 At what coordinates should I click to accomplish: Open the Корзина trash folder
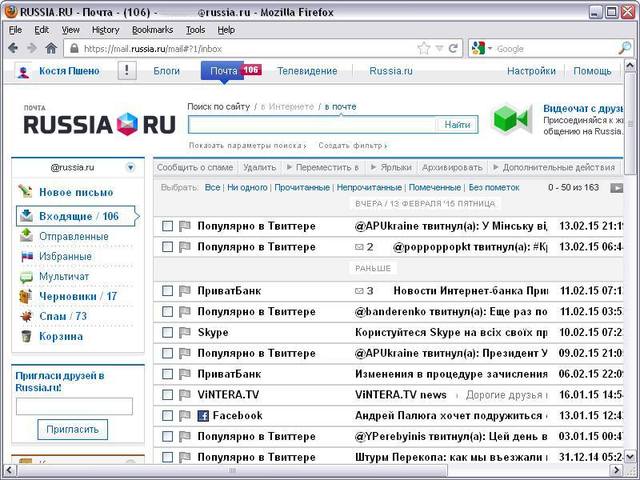pos(60,336)
